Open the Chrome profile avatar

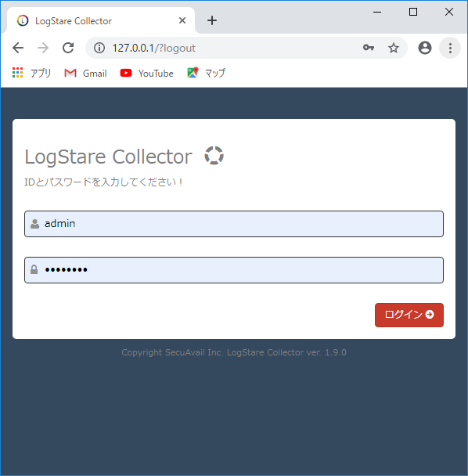tap(425, 48)
